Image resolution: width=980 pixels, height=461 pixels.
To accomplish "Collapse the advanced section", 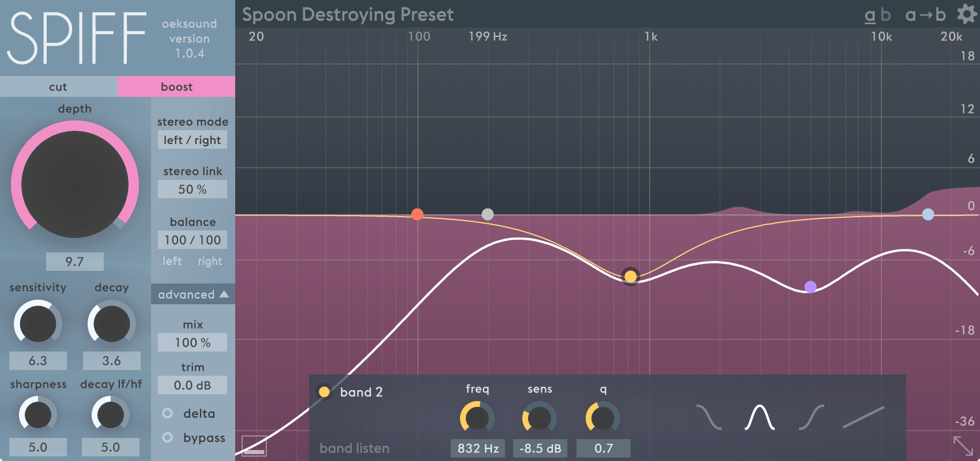I will [x=193, y=294].
